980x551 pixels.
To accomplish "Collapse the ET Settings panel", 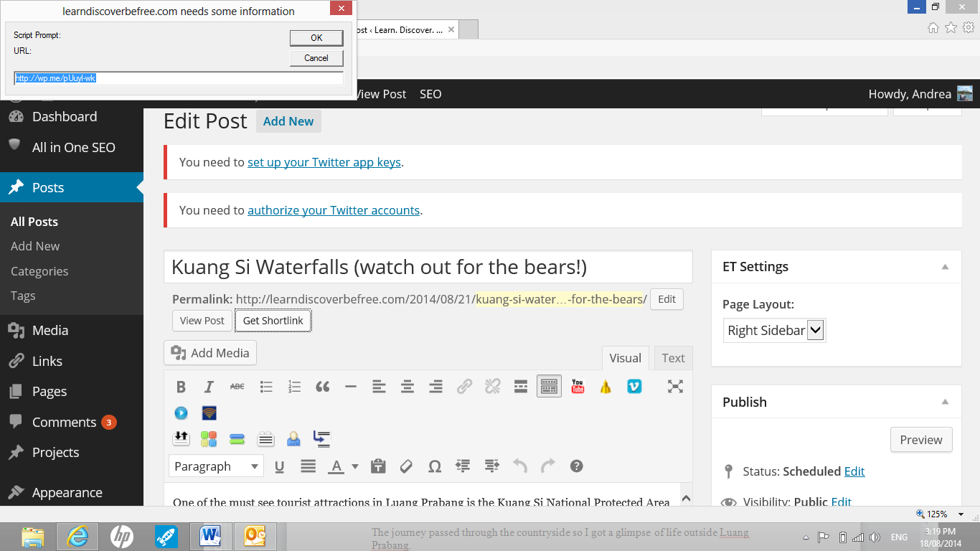I will tap(945, 267).
